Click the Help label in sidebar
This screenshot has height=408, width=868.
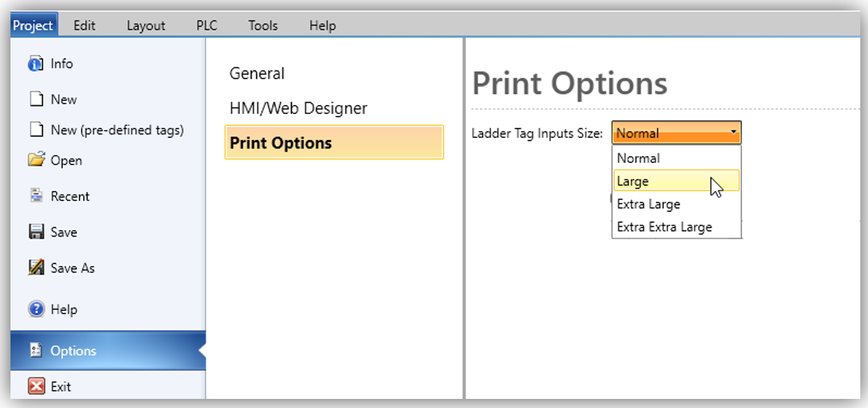pos(64,309)
